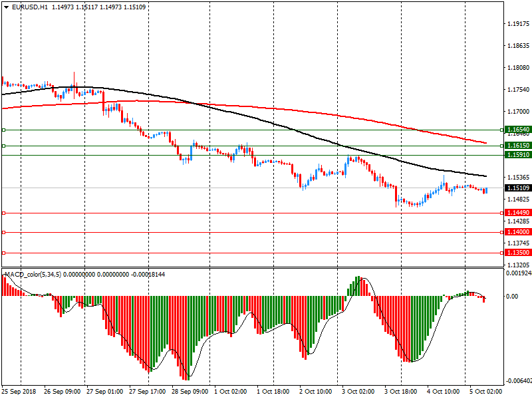The image size is (532, 399).
Task: Select the red 1.14490 price label
Action: click(x=517, y=213)
